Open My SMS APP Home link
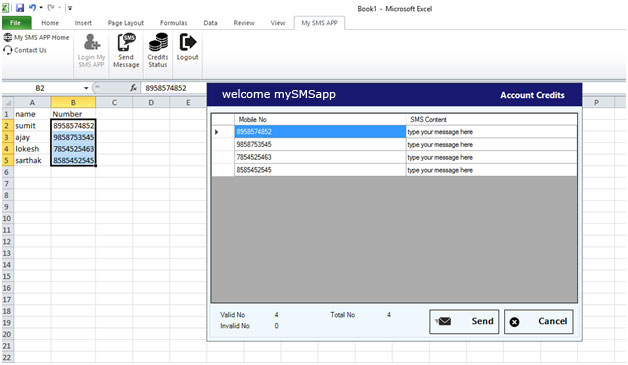The height and width of the screenshot is (365, 628). click(x=36, y=37)
